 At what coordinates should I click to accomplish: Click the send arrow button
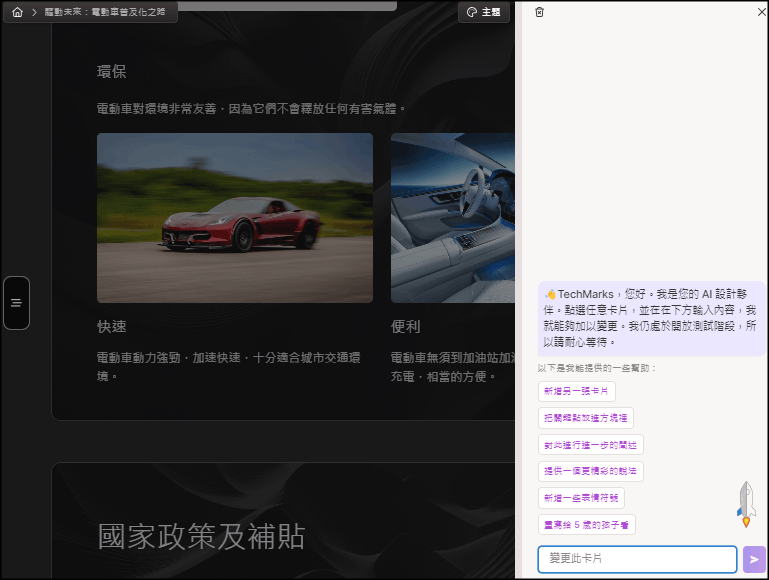754,559
